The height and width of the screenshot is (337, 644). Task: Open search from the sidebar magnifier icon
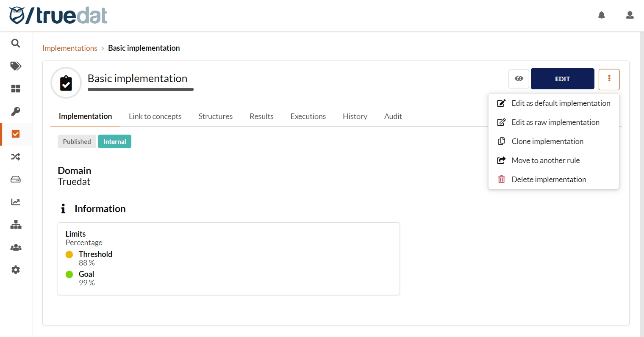coord(16,43)
